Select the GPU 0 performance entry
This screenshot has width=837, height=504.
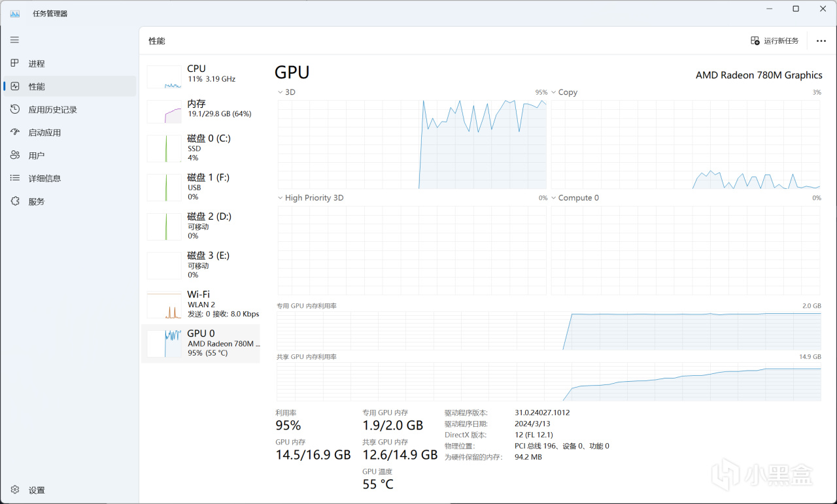201,343
